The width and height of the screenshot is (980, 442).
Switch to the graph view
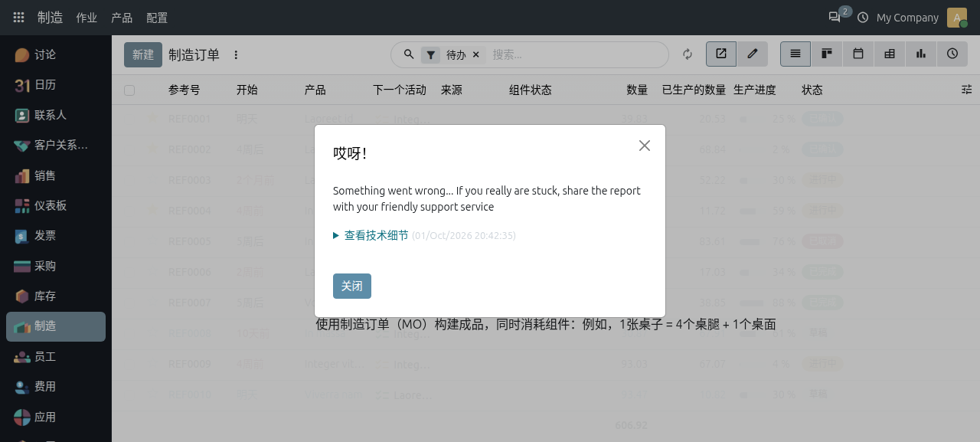pyautogui.click(x=921, y=54)
